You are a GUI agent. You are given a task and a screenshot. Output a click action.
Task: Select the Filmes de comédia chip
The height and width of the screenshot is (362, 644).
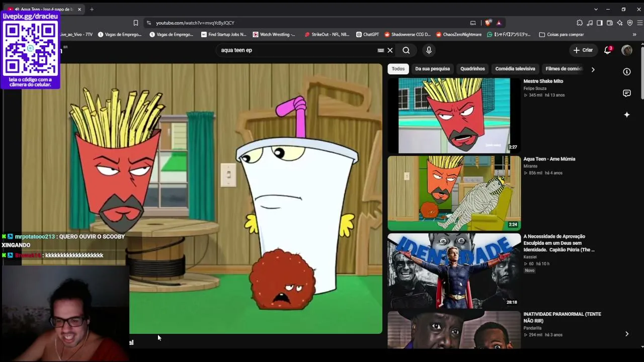pos(563,69)
